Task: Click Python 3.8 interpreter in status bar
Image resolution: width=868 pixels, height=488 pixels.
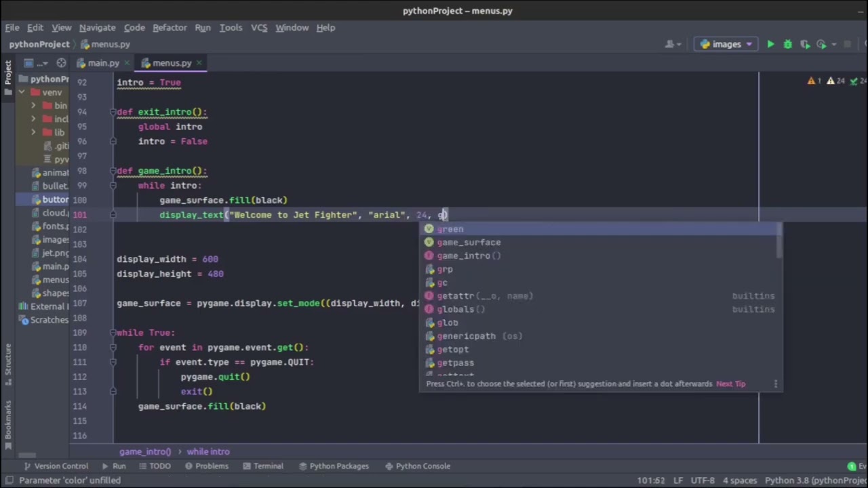Action: tap(816, 481)
